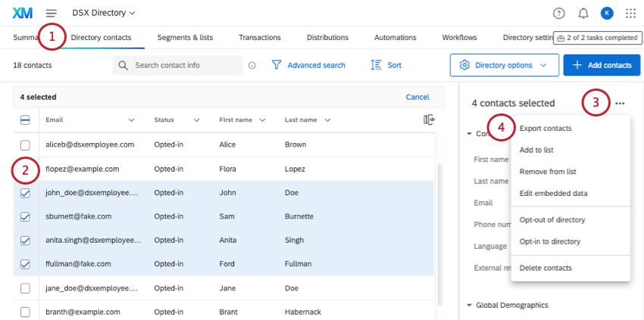This screenshot has height=320, width=644.
Task: Check the box for aliceb@dsxemployee.com
Action: click(x=25, y=144)
